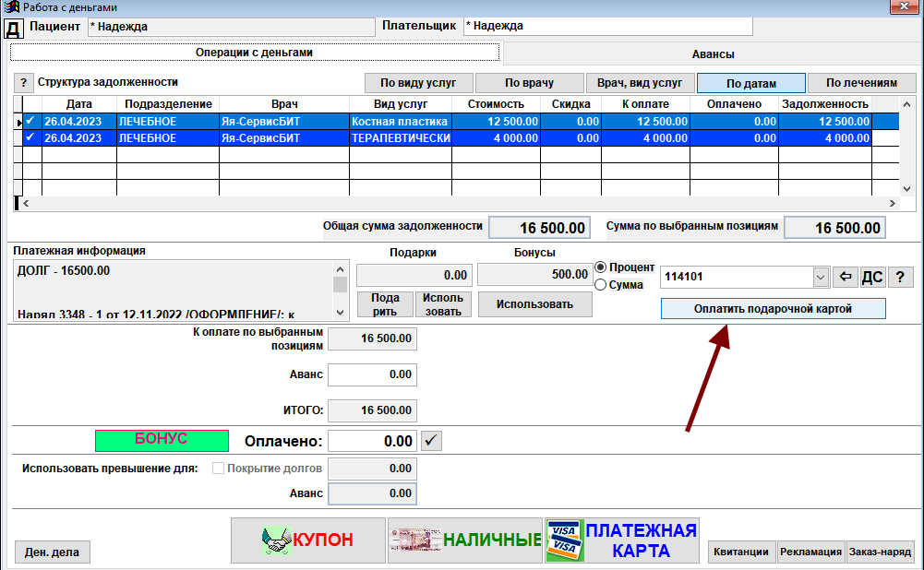Click the question mark beside ДС button
The image size is (924, 570).
(899, 277)
